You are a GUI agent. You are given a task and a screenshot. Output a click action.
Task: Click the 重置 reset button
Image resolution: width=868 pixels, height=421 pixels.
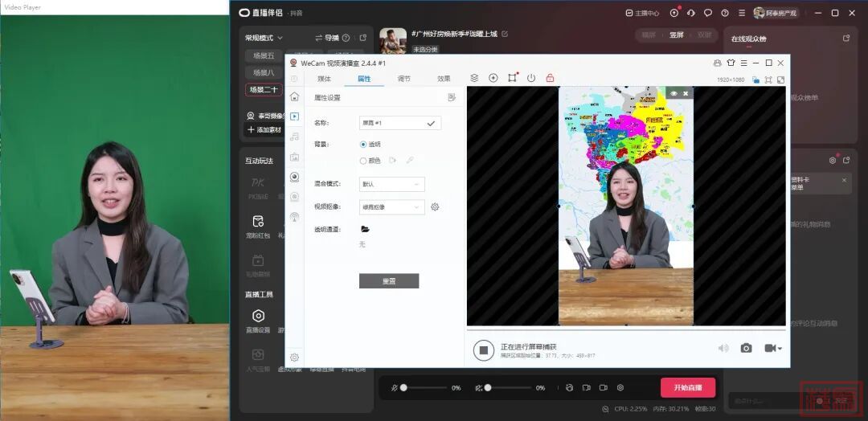tap(389, 281)
